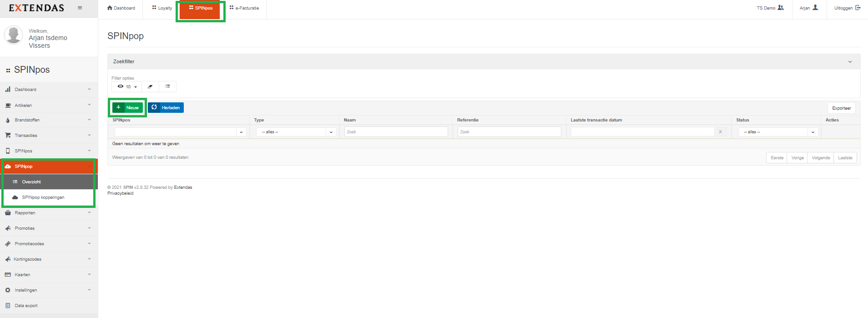The height and width of the screenshot is (318, 868).
Task: Select the SPINpos top tab
Action: pos(201,8)
